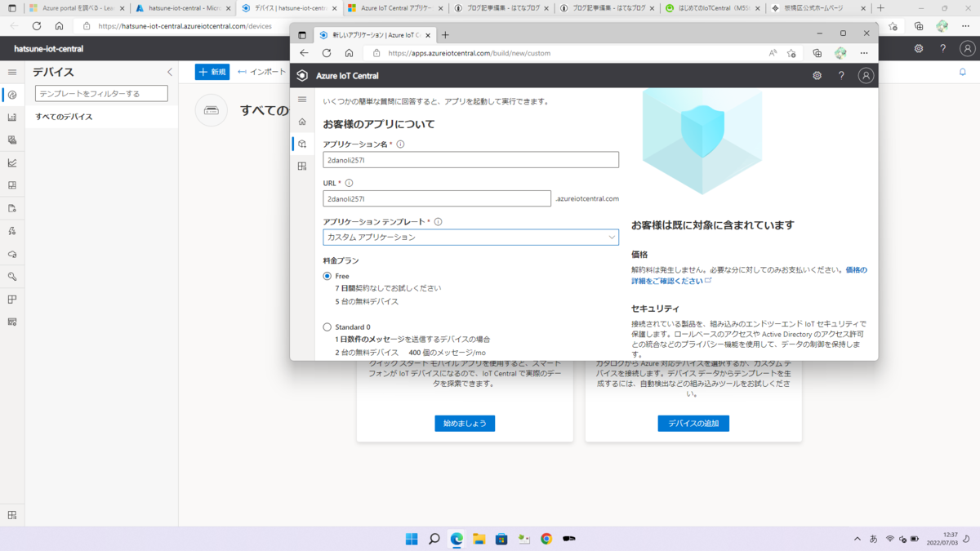Open Administration key icon in back window sidebar
Viewport: 980px width, 551px height.
[12, 277]
